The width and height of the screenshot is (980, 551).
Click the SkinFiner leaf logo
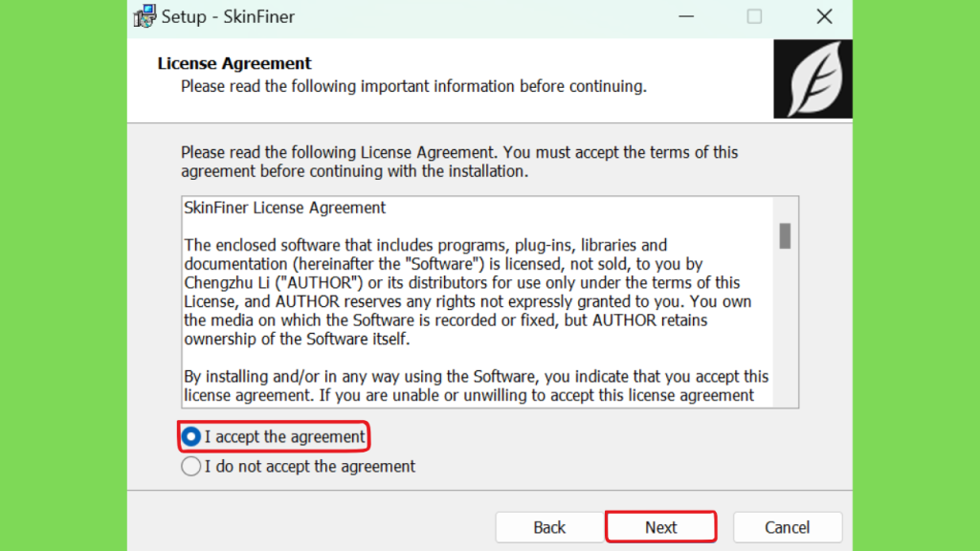(x=813, y=79)
